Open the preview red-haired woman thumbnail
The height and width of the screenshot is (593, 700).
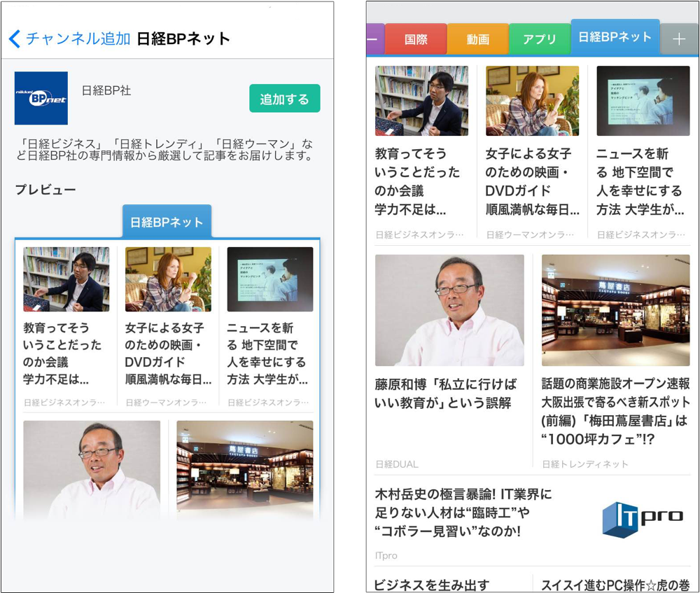tap(168, 279)
